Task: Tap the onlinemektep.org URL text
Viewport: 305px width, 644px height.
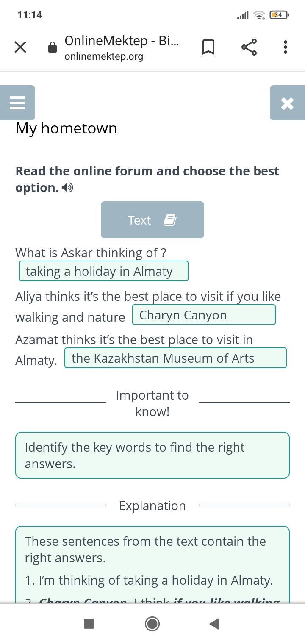Action: tap(104, 56)
